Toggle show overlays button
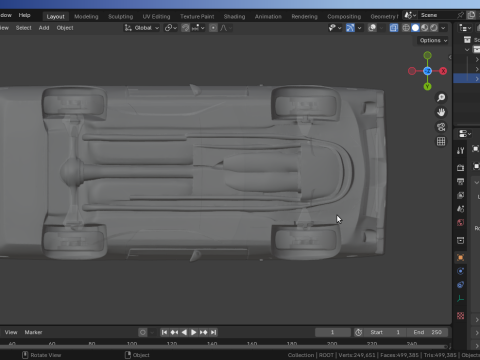The image size is (480, 360). 372,28
